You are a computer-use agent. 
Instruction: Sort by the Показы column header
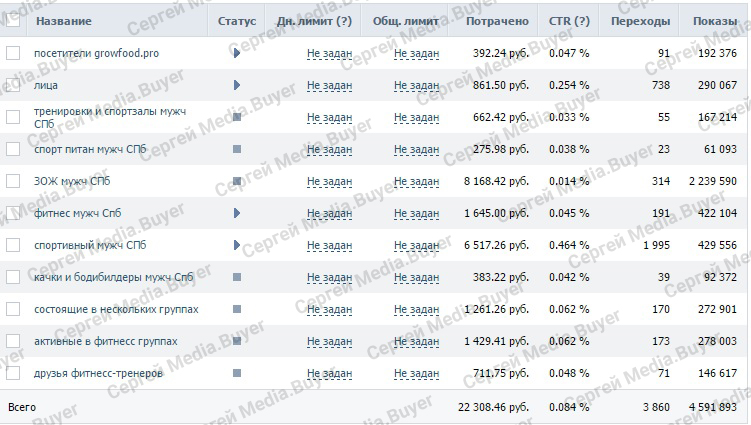(x=715, y=21)
